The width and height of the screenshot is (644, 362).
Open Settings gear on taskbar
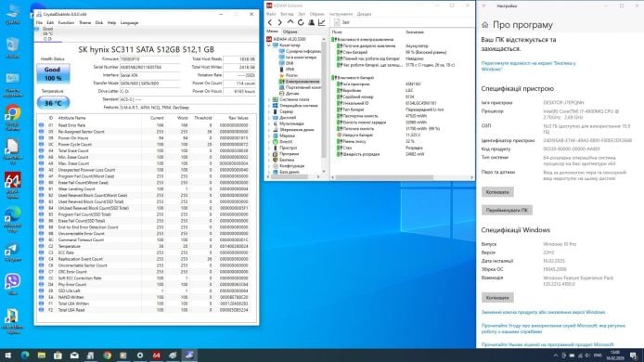(x=140, y=356)
